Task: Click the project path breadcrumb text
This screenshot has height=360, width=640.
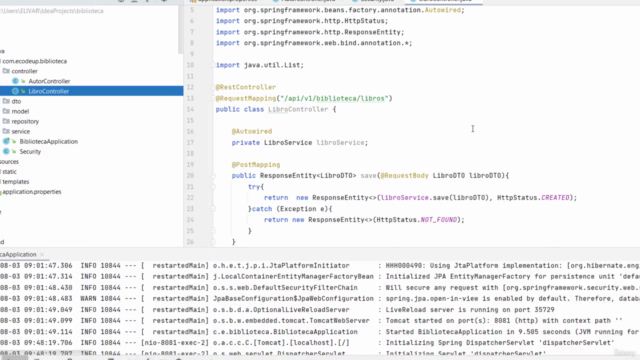Action: click(x=52, y=11)
